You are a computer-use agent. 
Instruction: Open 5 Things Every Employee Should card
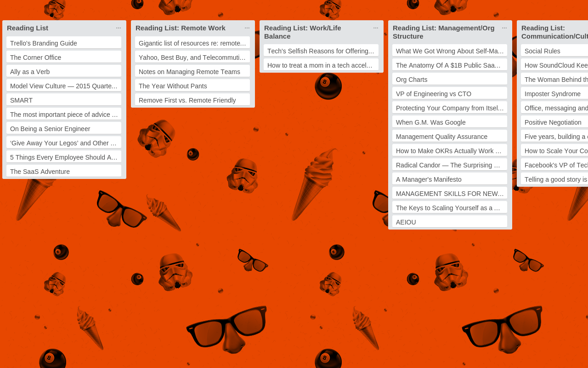(64, 157)
